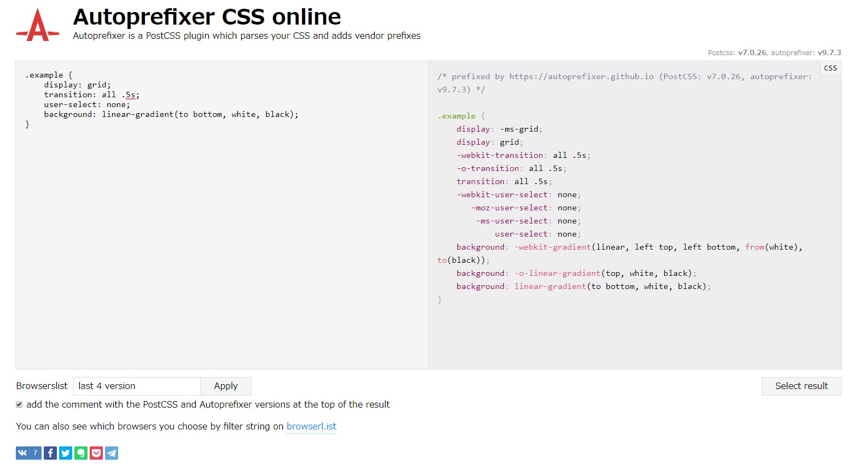Save the page to Pocket
The height and width of the screenshot is (465, 868).
tap(96, 453)
